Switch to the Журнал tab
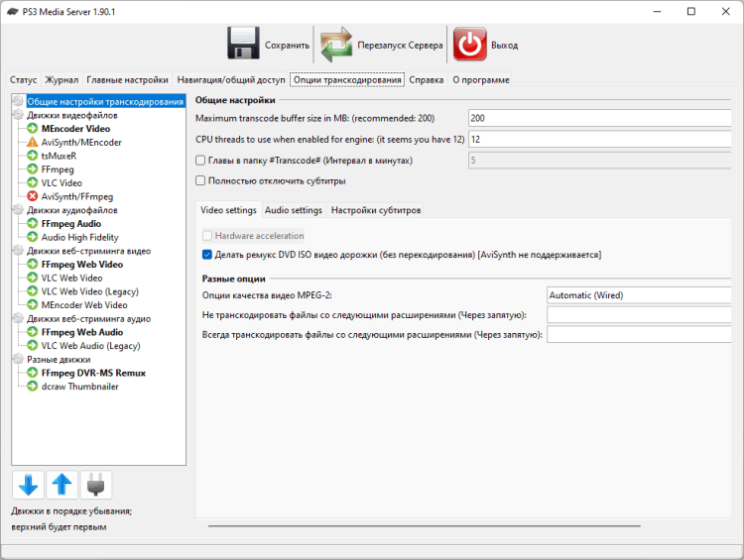This screenshot has width=744, height=560. point(62,79)
